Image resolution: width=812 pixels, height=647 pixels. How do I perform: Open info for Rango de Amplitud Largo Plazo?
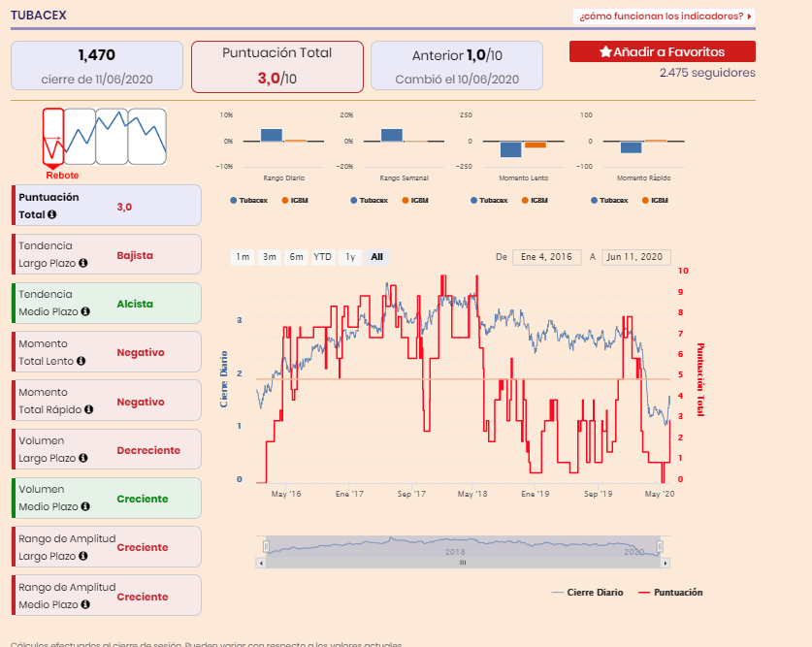pos(82,556)
